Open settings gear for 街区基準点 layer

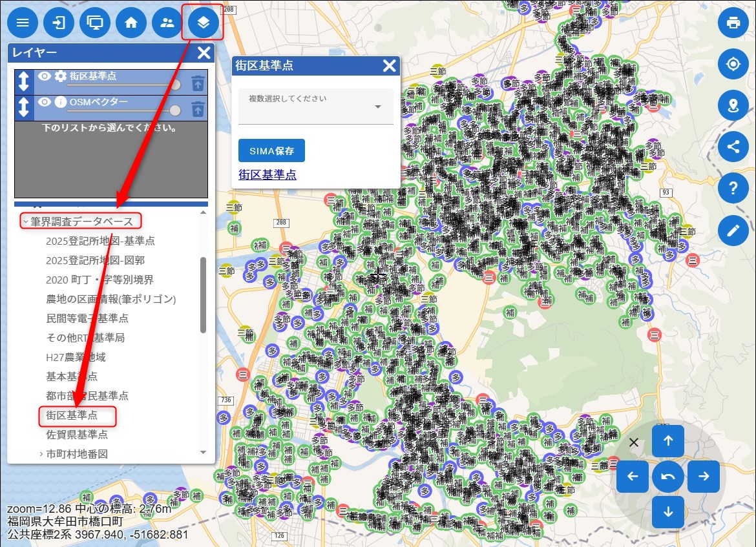(61, 76)
